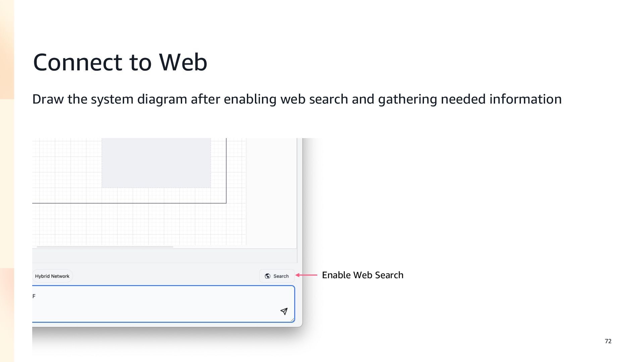Click the blank side panel right of canvas
Screen dimensions: 644x362
click(x=271, y=193)
